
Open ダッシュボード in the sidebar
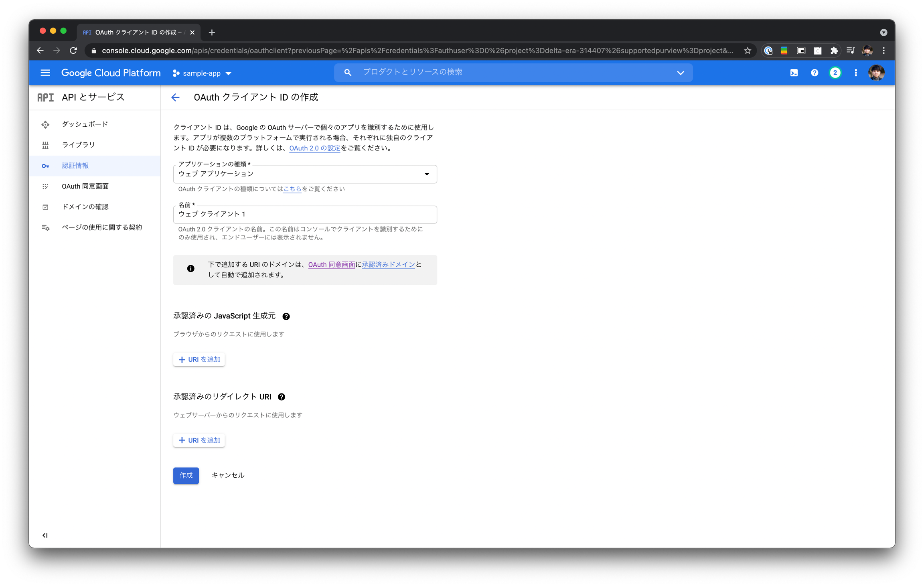coord(85,124)
